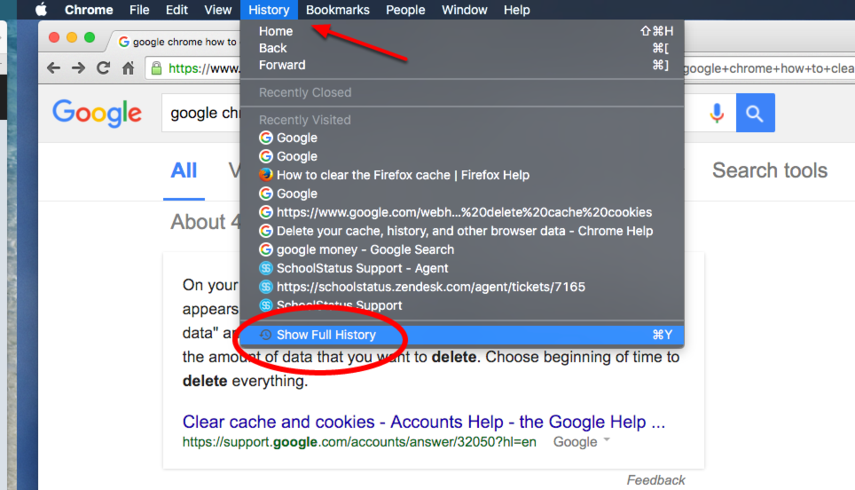The width and height of the screenshot is (855, 490).
Task: Open the google.com webh delete cache cookies entry
Action: (x=462, y=212)
